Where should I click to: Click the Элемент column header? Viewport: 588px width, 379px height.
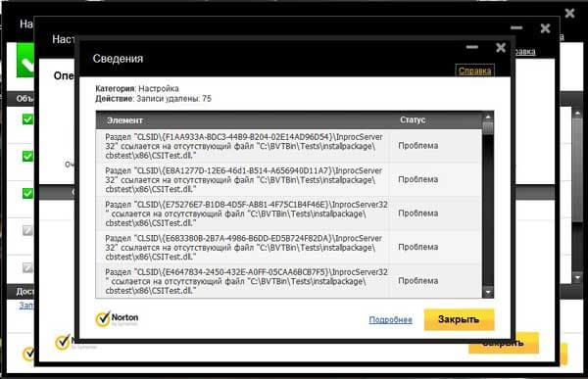tap(124, 120)
